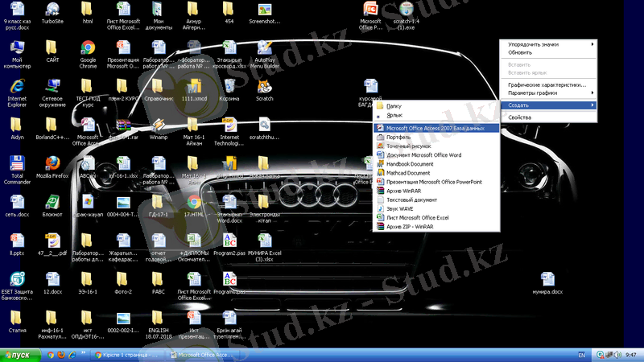Choose Обновить in the context menu

[520, 52]
